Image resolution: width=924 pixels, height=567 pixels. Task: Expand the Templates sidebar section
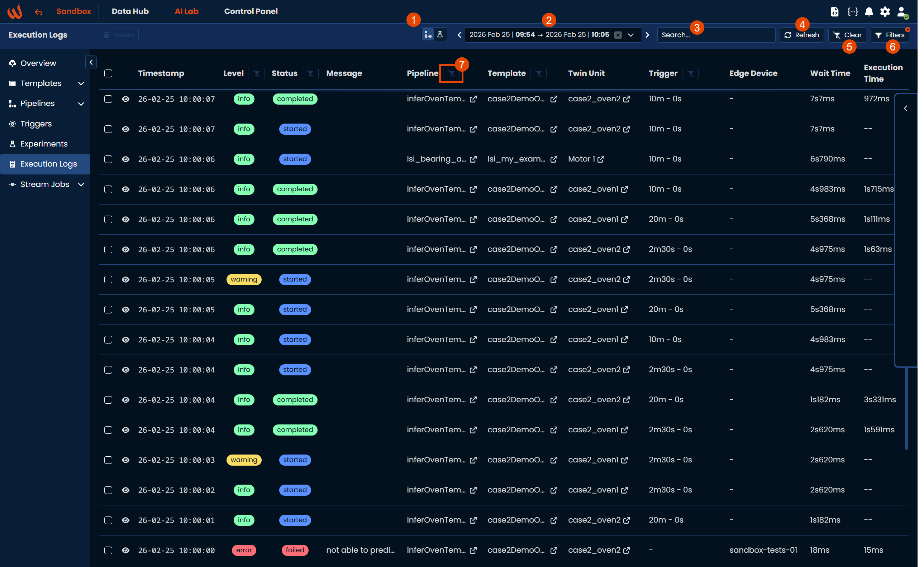click(81, 84)
